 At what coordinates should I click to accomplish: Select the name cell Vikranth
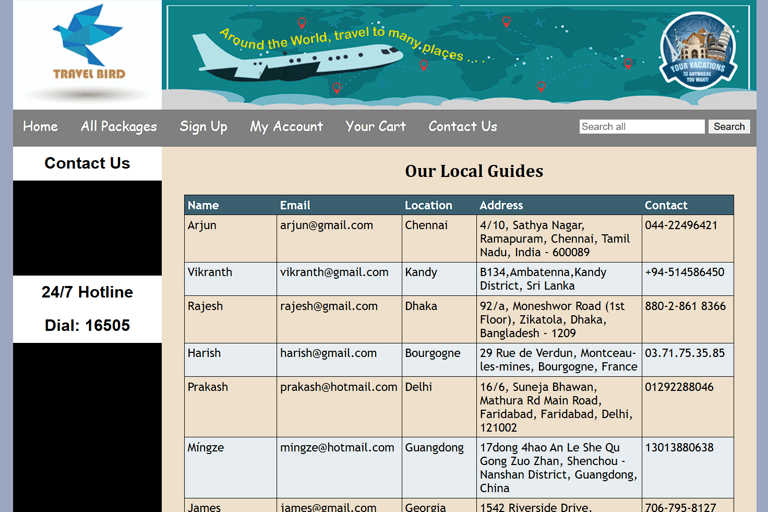[x=231, y=279]
